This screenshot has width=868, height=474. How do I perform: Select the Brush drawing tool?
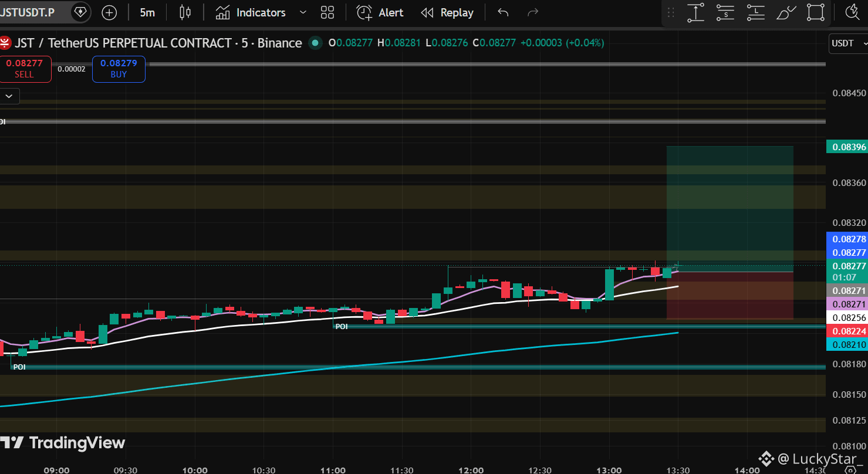[786, 12]
